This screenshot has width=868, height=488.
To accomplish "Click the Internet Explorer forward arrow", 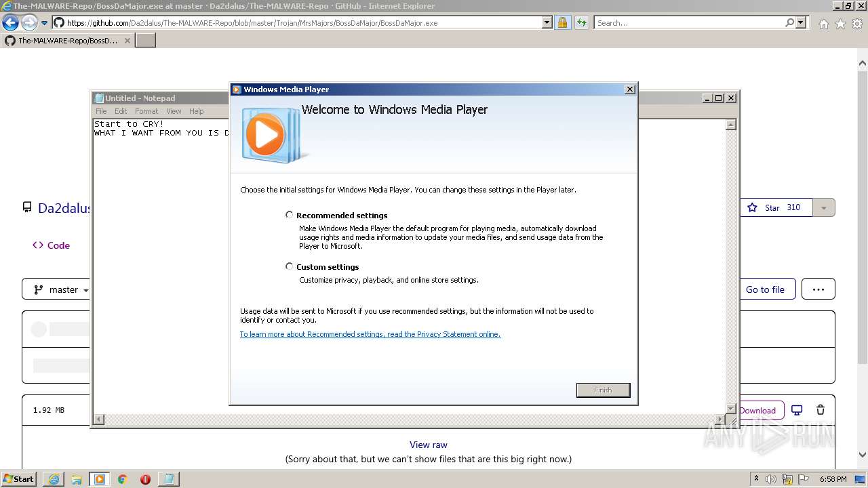I will tap(29, 22).
